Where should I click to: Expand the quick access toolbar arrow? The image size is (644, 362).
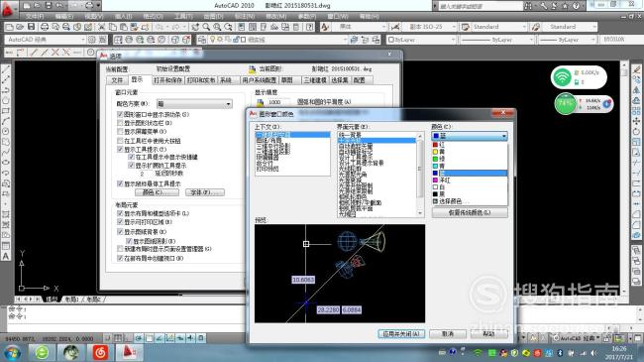click(98, 6)
